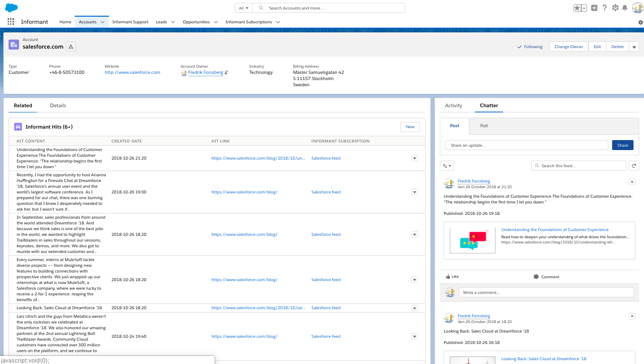Open notifications bell icon

(625, 8)
